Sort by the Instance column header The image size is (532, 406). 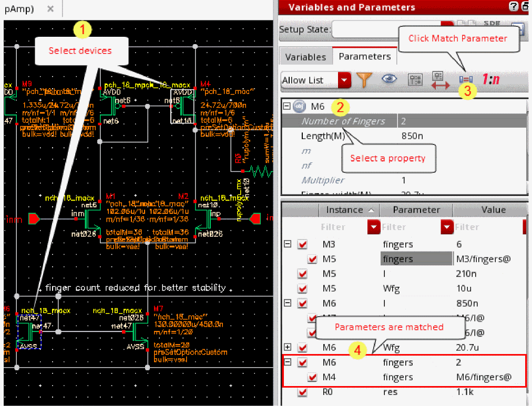[348, 210]
